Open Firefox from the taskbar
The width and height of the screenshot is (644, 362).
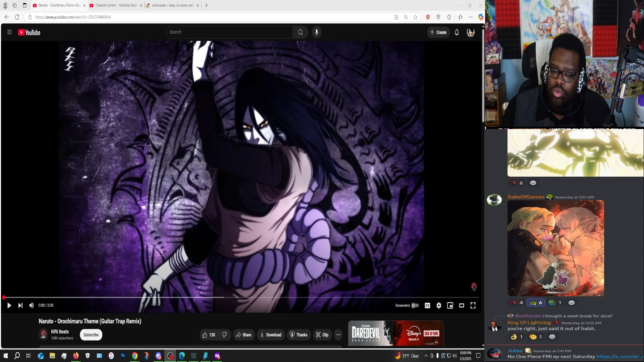(76, 356)
